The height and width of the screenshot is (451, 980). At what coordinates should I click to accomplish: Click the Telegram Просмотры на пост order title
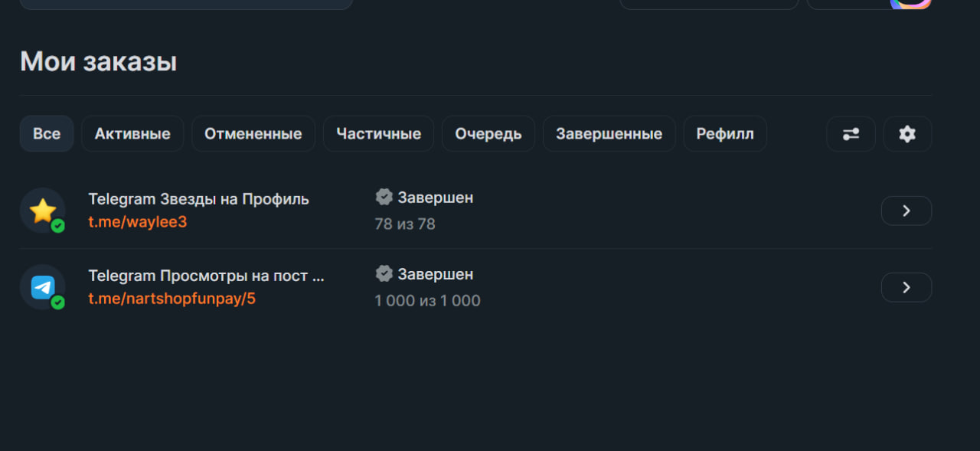point(206,276)
